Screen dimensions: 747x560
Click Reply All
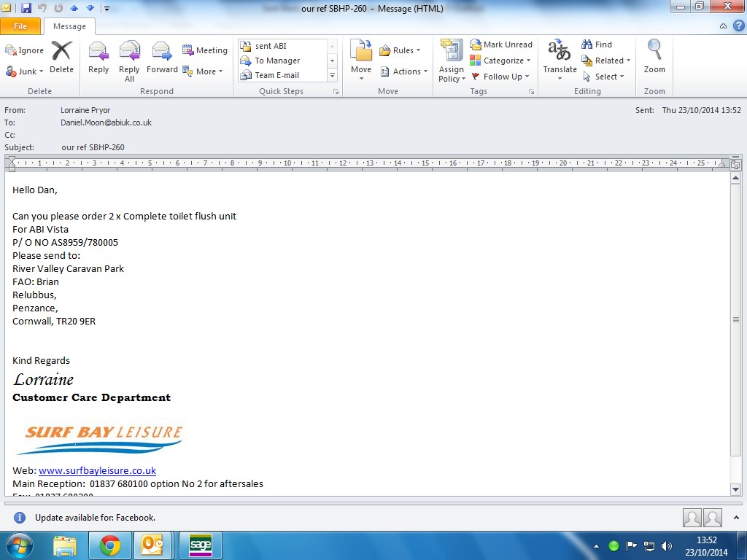pyautogui.click(x=129, y=61)
